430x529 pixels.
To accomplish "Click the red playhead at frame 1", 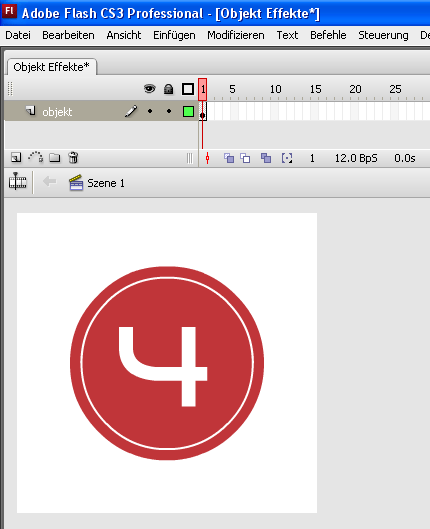I will pos(202,89).
